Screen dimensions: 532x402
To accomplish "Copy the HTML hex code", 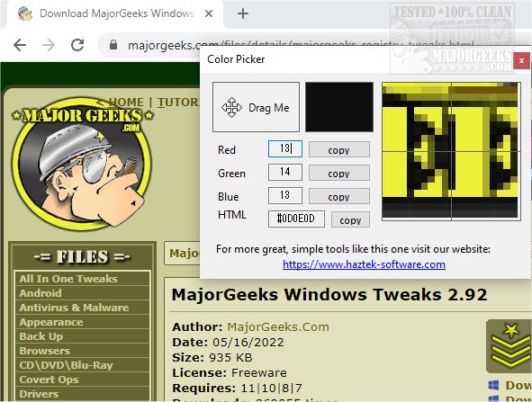I will (350, 219).
